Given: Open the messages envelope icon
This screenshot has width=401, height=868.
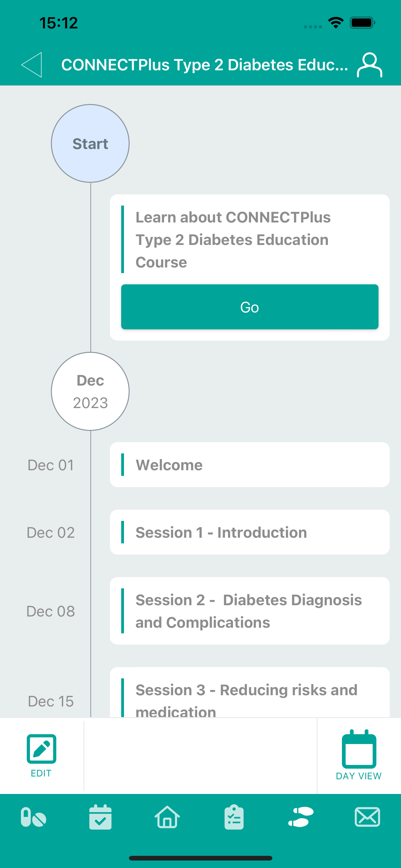Looking at the screenshot, I should click(x=367, y=817).
